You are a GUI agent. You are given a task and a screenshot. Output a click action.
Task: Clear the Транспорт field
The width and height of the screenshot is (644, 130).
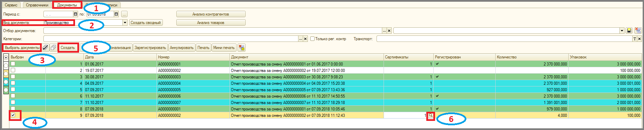639,39
